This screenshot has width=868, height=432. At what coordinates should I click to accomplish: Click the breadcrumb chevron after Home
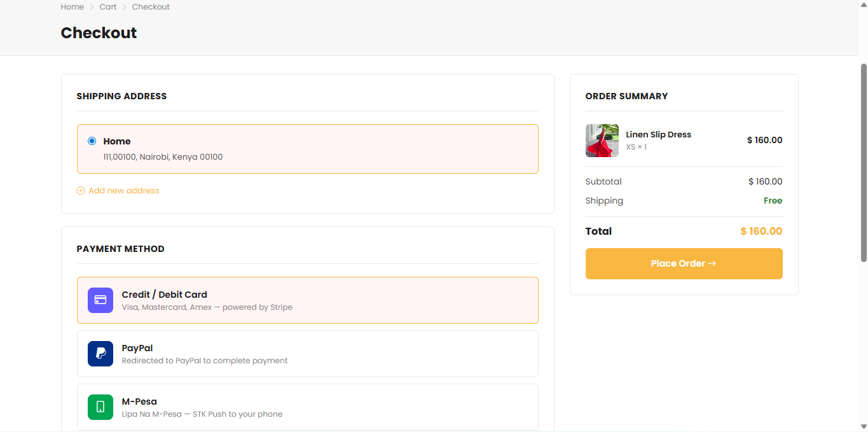tap(92, 7)
